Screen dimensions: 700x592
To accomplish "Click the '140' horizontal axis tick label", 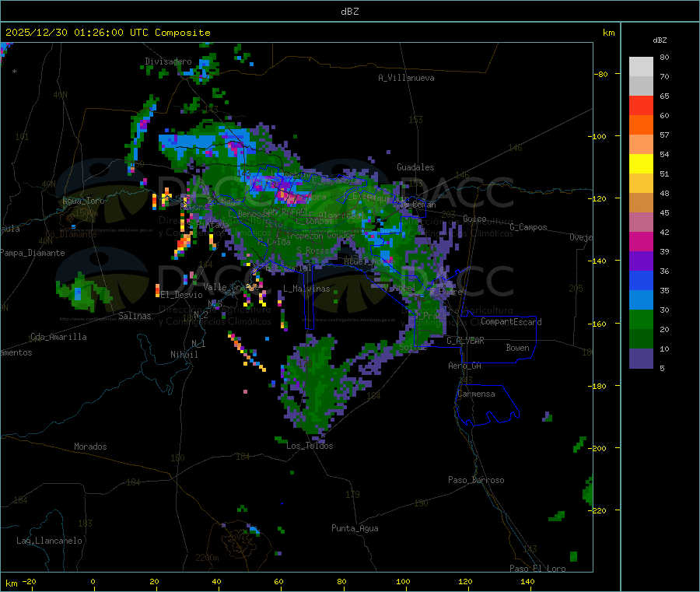I will pyautogui.click(x=527, y=581).
